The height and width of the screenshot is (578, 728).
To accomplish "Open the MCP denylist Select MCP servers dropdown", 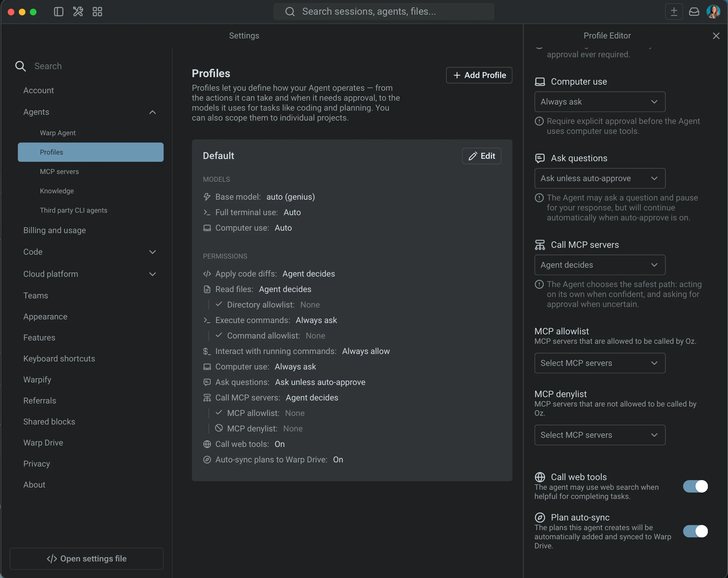I will (x=600, y=435).
